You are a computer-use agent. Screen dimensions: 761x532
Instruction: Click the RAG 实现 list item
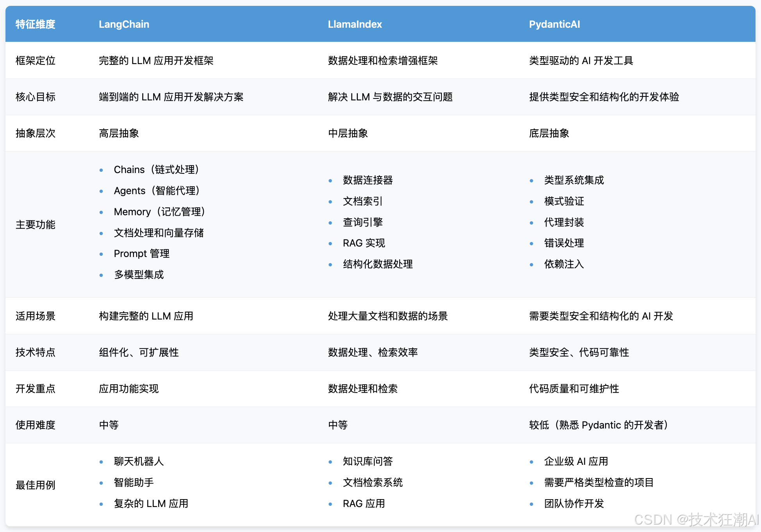[x=364, y=243]
